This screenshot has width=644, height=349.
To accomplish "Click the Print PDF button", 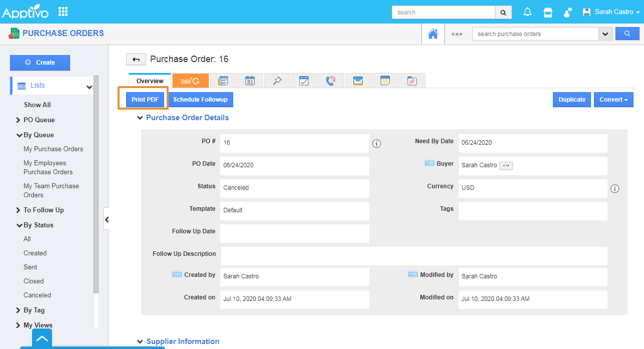I will click(x=145, y=100).
